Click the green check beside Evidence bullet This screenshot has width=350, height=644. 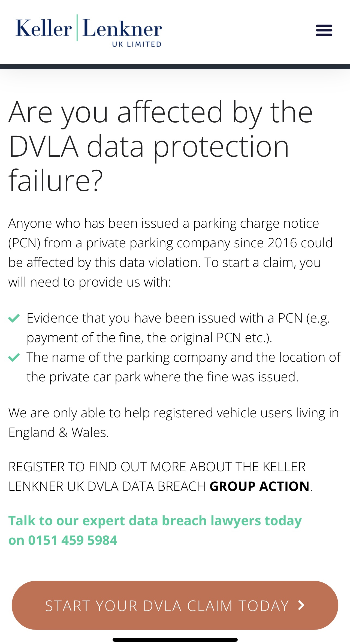pos(14,318)
